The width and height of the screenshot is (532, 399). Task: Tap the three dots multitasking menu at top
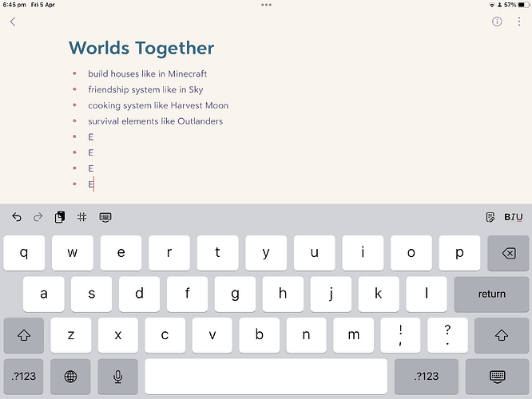[x=266, y=5]
